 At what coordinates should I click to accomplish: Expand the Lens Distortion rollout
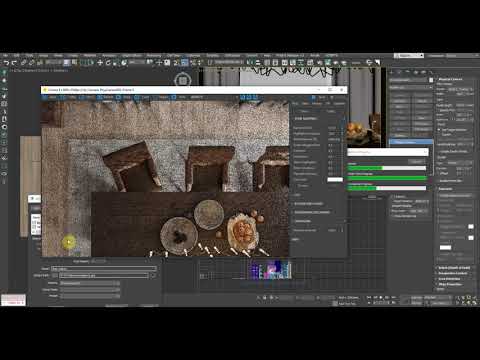(449, 279)
